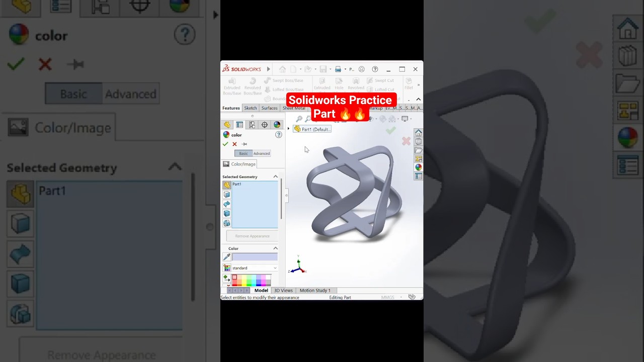
Task: Switch to the Model bottom tab
Action: pyautogui.click(x=261, y=291)
